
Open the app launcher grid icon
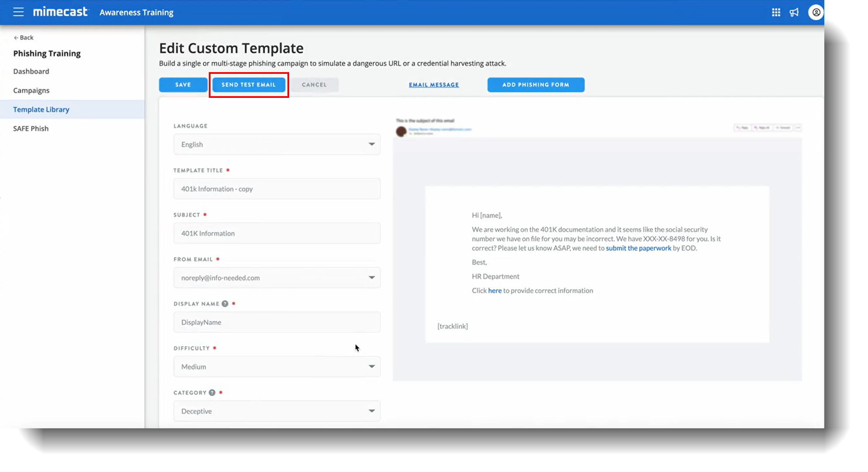tap(776, 12)
